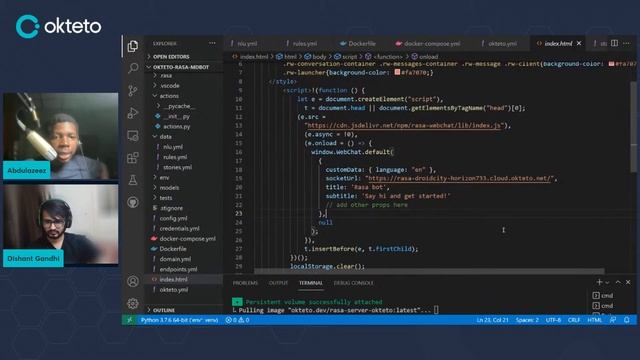
Task: Select the first cmd terminal instance
Action: 603,296
